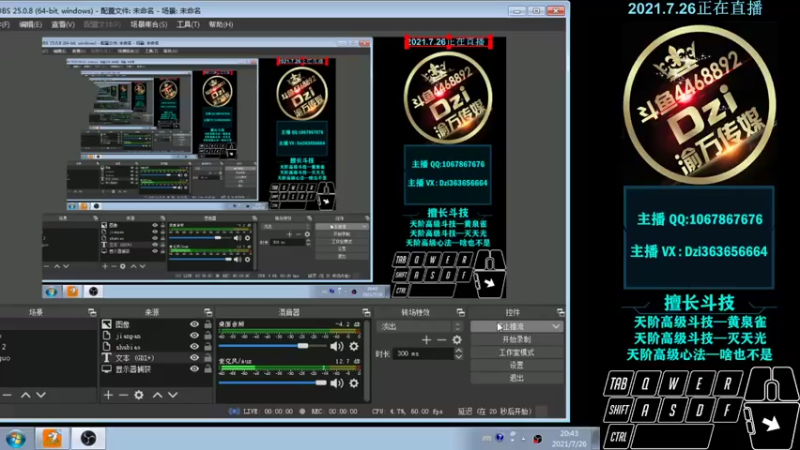Float the 混音器 dock panel
800x450 pixels.
coord(366,312)
